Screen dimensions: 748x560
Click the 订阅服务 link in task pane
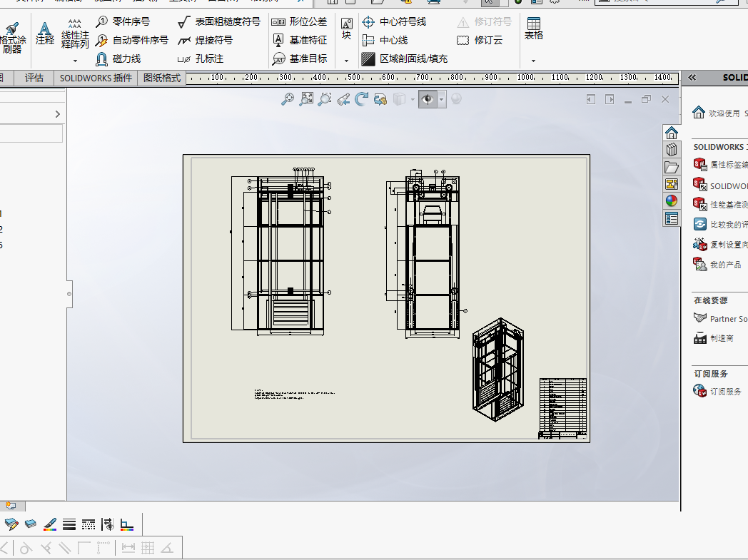tap(726, 391)
